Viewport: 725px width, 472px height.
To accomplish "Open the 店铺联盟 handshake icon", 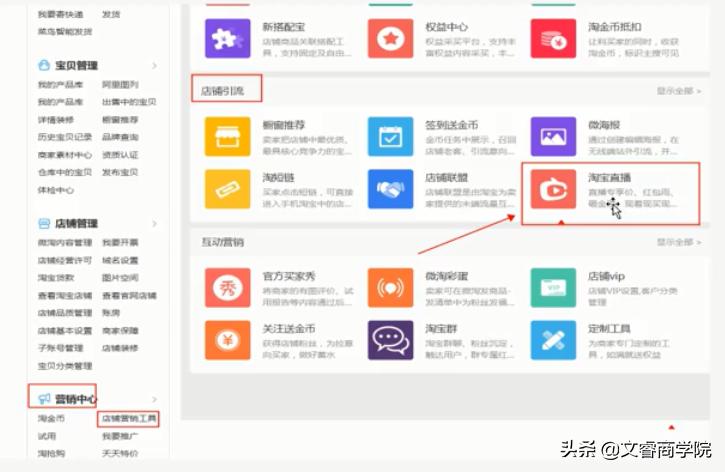I will point(390,189).
